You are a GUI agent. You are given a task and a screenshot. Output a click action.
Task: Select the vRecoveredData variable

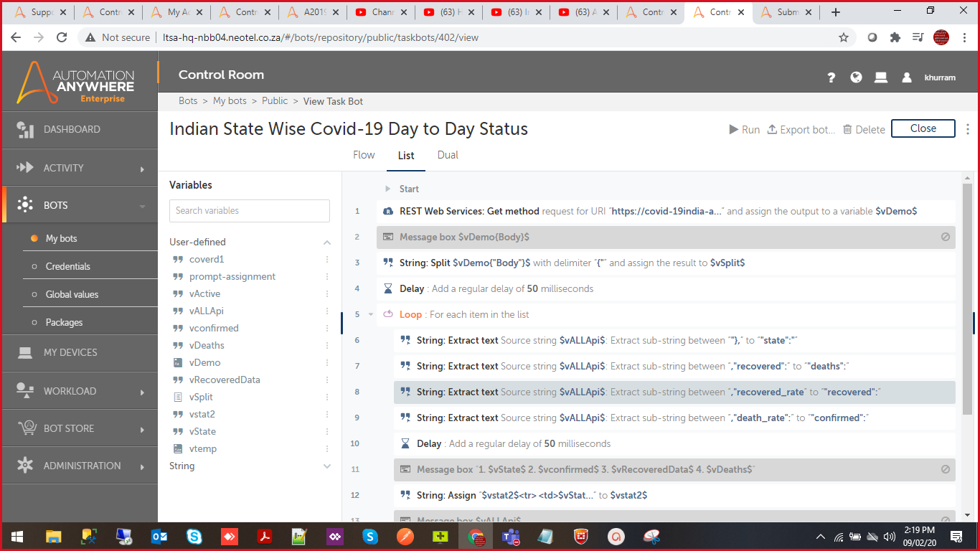(x=225, y=380)
